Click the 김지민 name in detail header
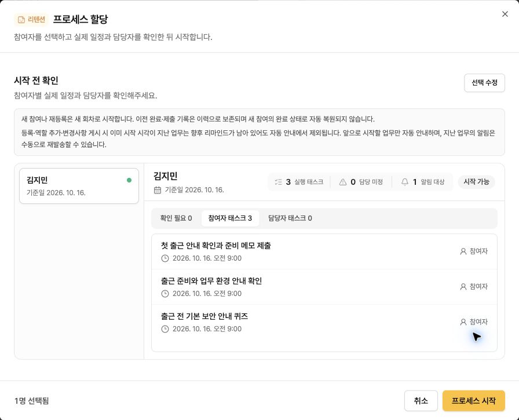The width and height of the screenshot is (519, 420). coord(166,176)
